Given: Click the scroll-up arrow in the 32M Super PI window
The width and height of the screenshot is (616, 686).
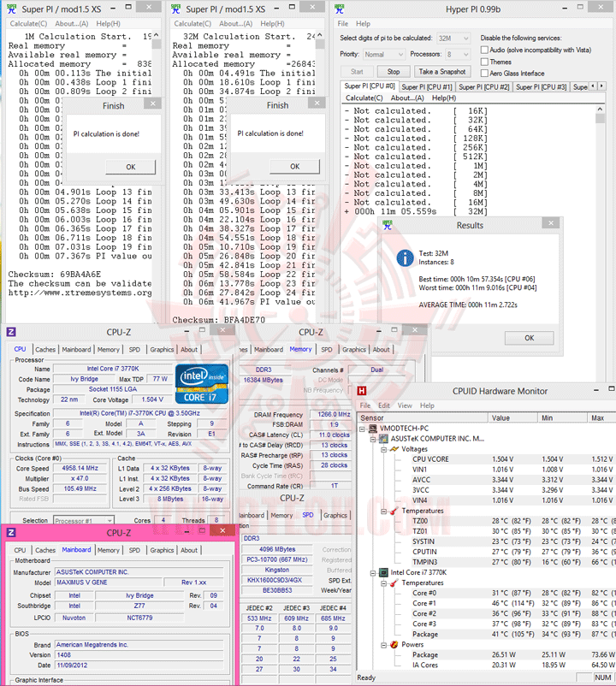Looking at the screenshot, I should point(320,35).
